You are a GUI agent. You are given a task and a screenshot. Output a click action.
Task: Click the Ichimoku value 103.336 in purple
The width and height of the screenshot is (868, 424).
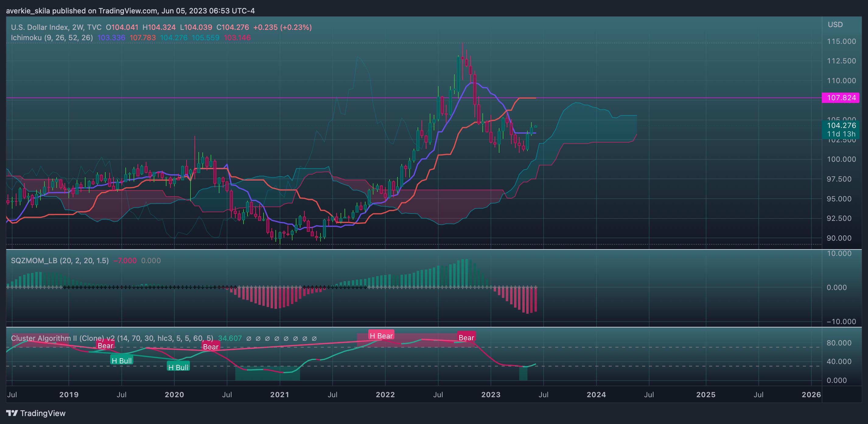click(x=111, y=37)
